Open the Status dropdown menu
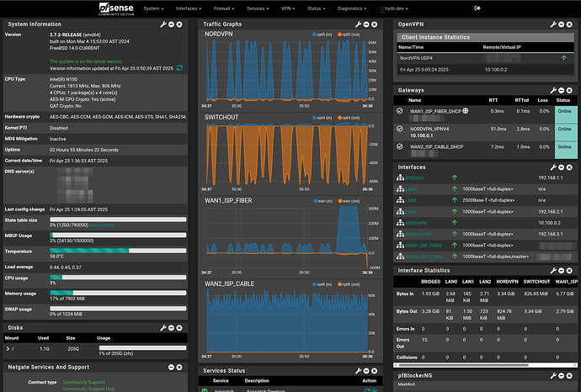 pyautogui.click(x=316, y=8)
